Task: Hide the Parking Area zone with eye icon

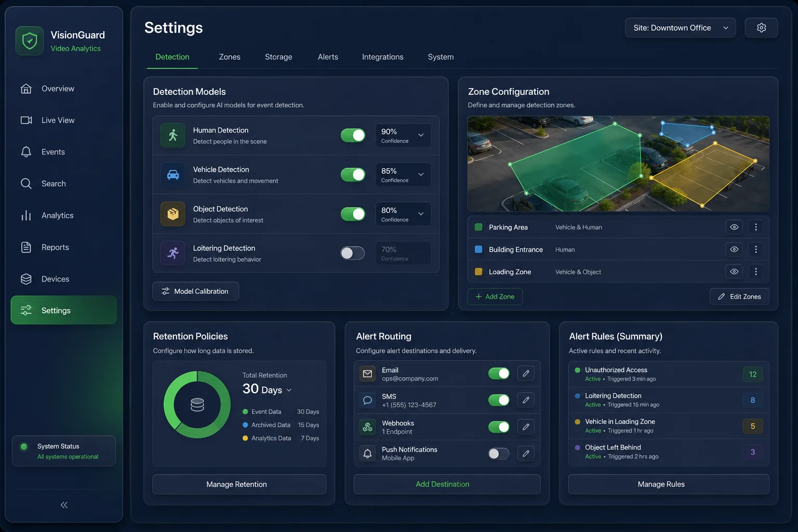Action: [x=734, y=227]
